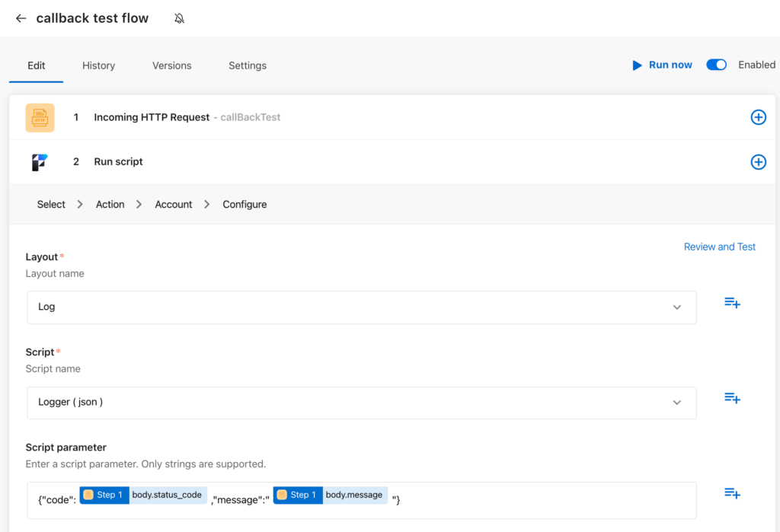Add a step after Run script
This screenshot has width=780, height=532.
coord(758,161)
